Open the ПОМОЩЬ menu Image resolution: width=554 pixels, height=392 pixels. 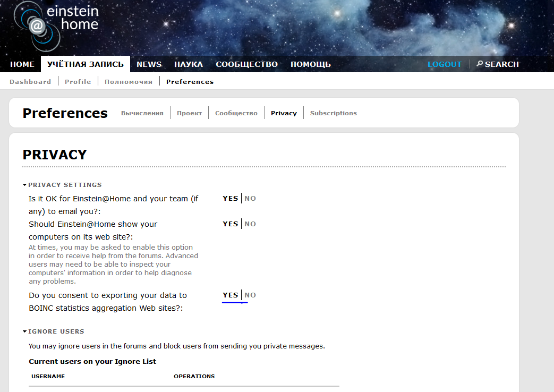[311, 64]
